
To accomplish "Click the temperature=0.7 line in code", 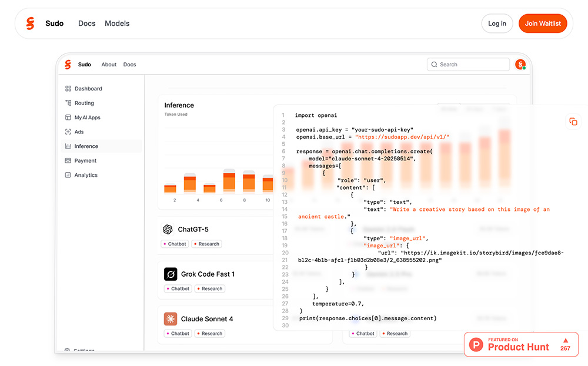I will [338, 304].
